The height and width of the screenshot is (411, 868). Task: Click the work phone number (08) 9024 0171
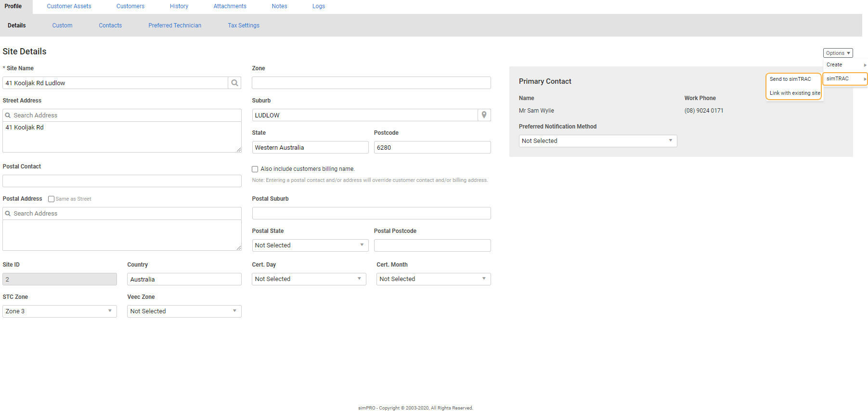coord(704,111)
